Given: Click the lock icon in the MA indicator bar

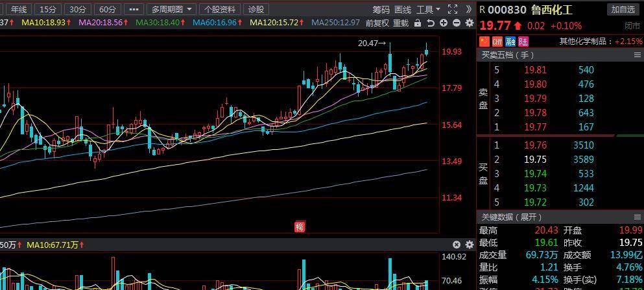Looking at the screenshot, I should (418, 23).
